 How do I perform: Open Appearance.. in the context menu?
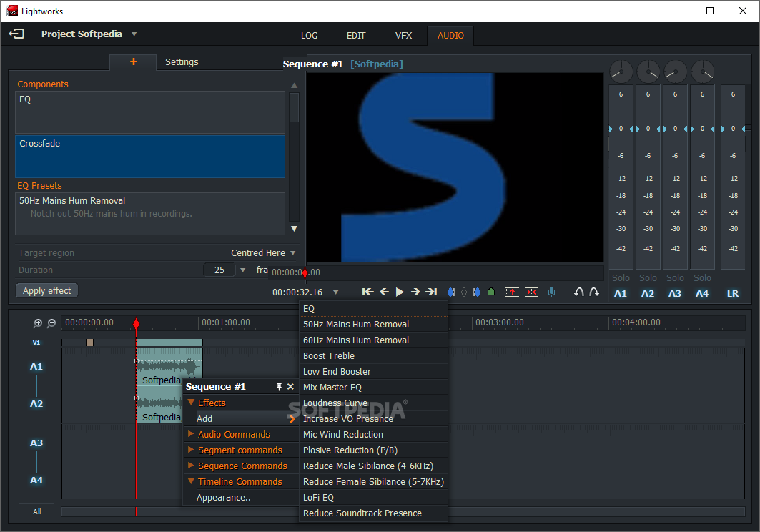pyautogui.click(x=241, y=497)
